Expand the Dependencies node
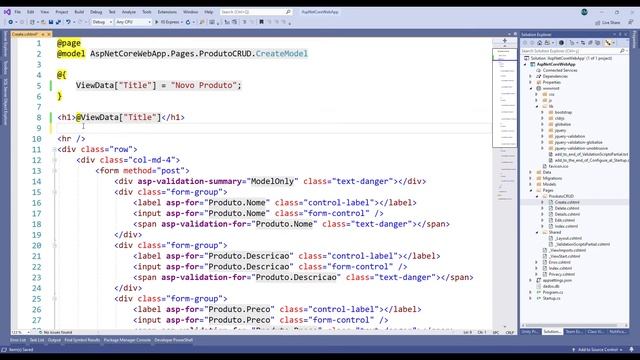The image size is (640, 360). (x=531, y=76)
